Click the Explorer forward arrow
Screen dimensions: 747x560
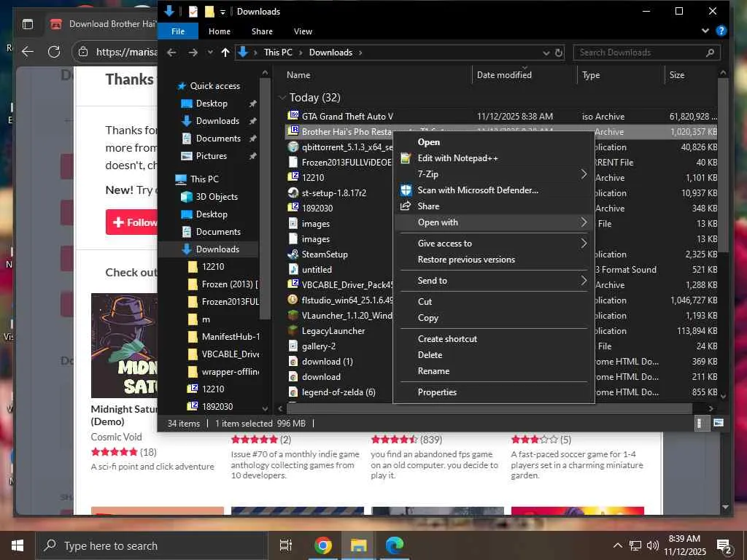pos(193,52)
